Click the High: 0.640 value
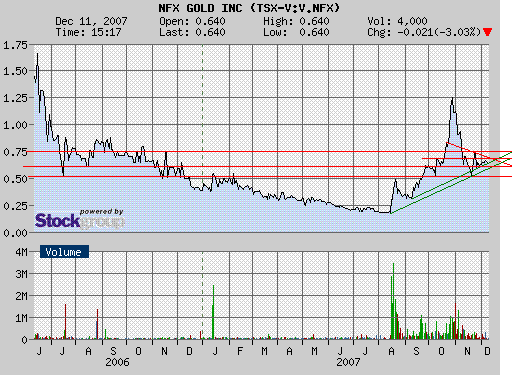The height and width of the screenshot is (384, 512). click(296, 21)
